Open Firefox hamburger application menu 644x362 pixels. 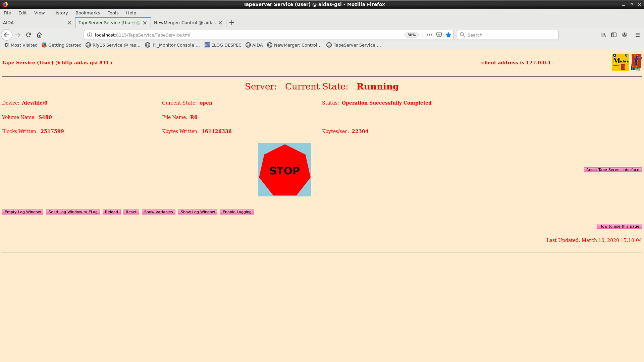[x=638, y=35]
